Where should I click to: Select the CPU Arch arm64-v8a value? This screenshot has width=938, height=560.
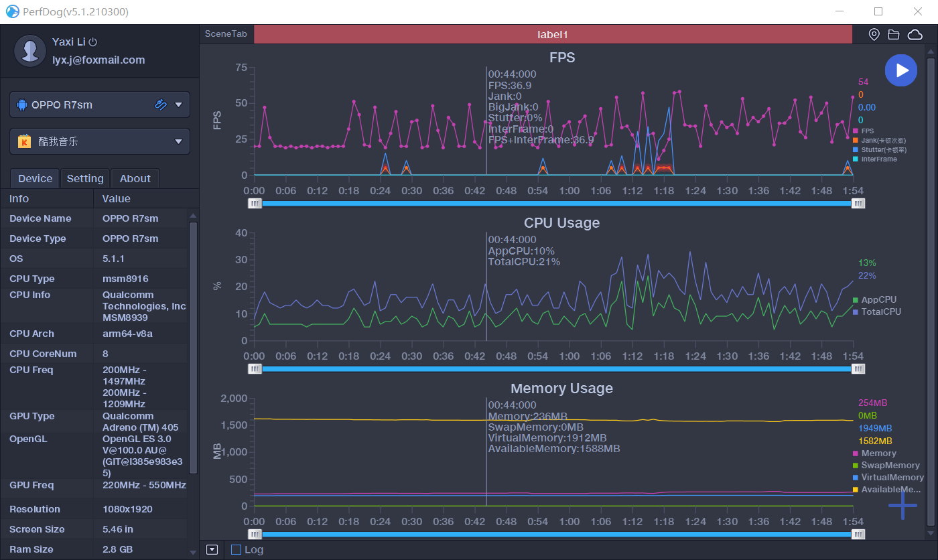127,334
